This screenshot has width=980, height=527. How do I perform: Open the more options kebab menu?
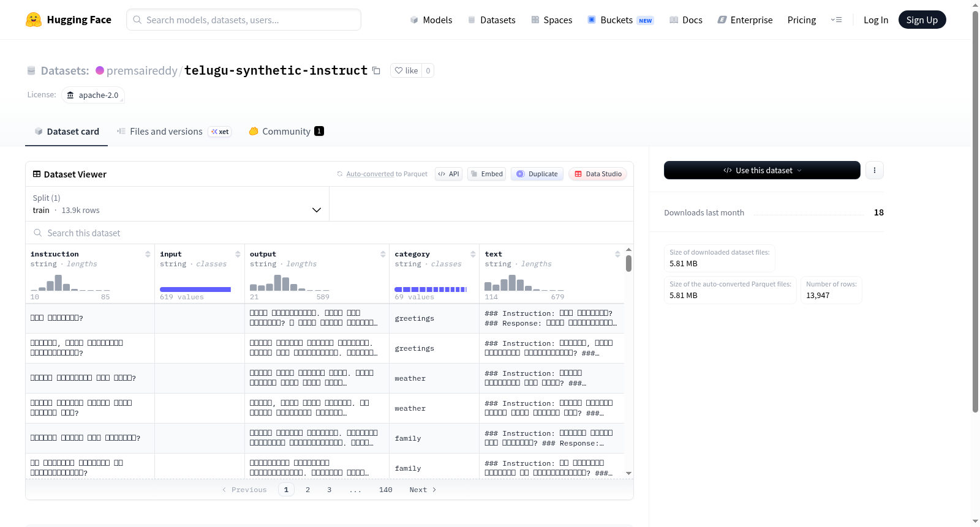(875, 170)
